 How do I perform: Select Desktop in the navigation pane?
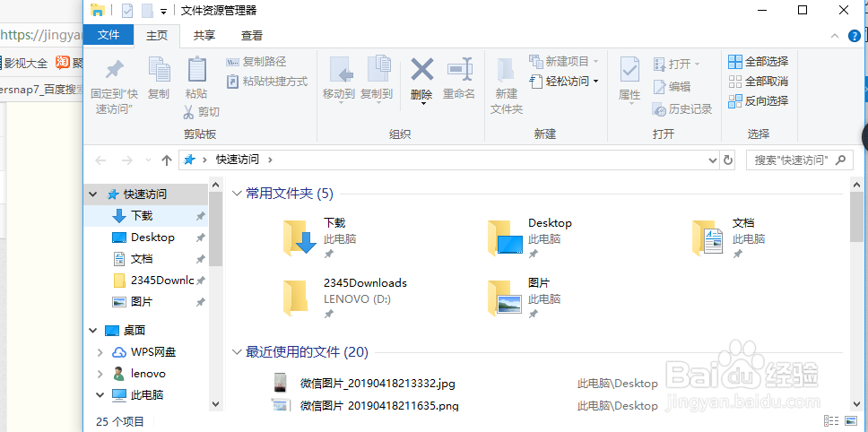[146, 238]
